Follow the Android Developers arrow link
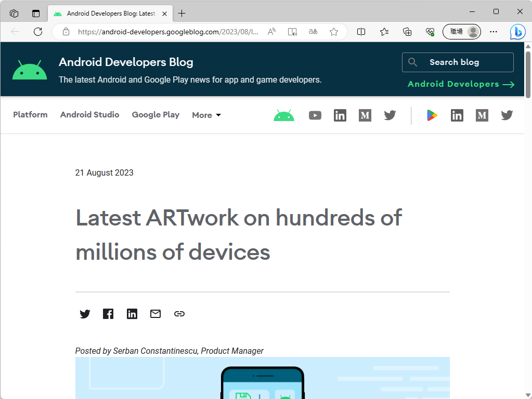This screenshot has width=532, height=399. click(461, 84)
